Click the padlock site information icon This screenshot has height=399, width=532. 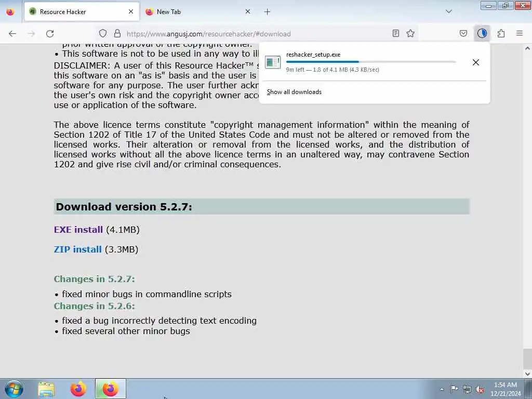click(x=117, y=33)
